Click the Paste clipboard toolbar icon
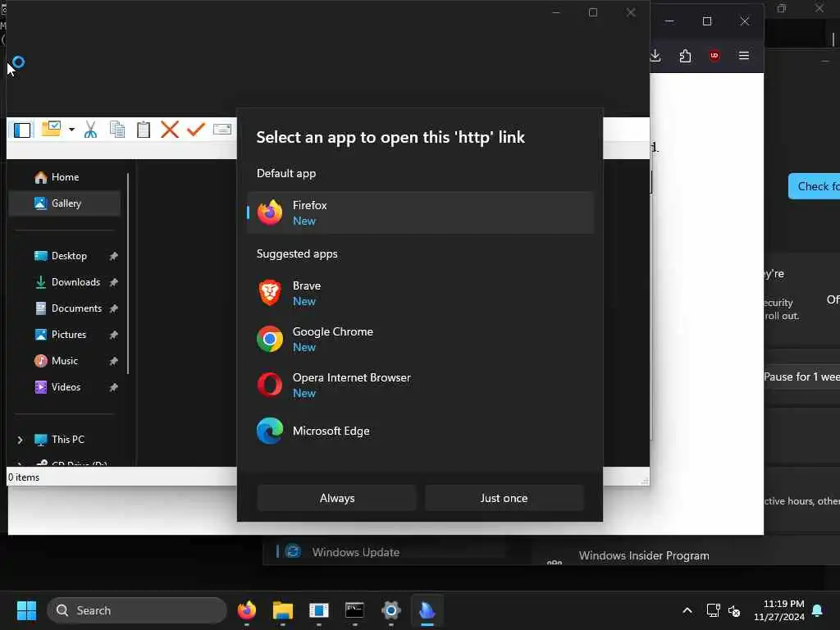Viewport: 840px width, 630px height. pyautogui.click(x=143, y=130)
